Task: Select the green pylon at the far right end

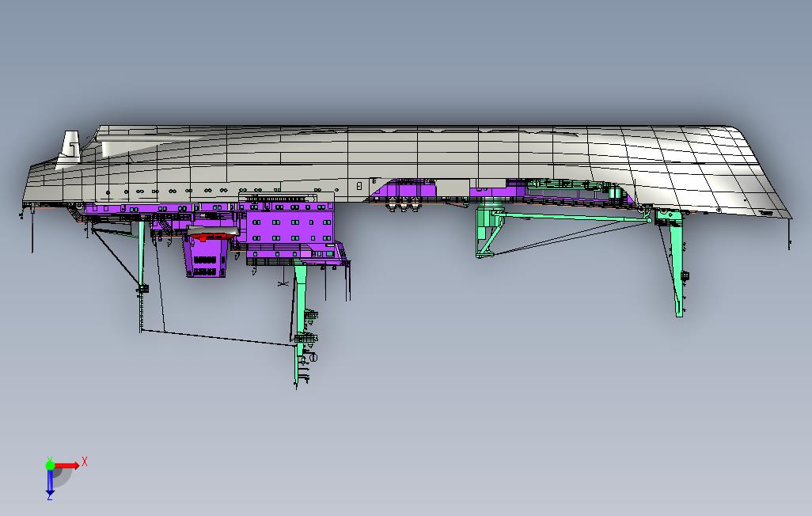Action: 676,265
